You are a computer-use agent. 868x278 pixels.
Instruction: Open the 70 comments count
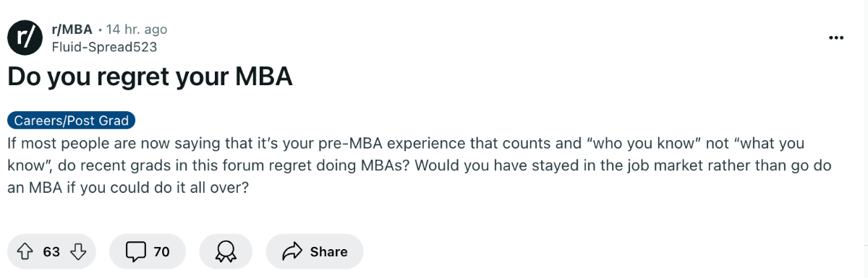[x=162, y=251]
